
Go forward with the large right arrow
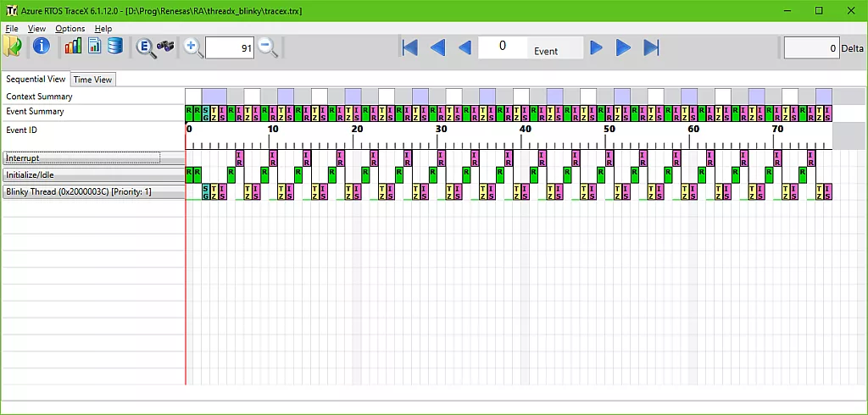click(623, 47)
